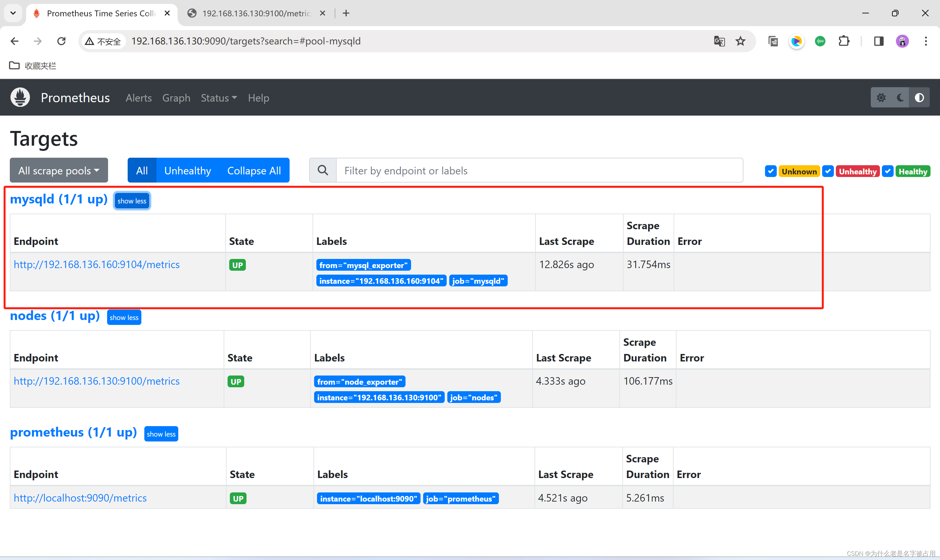Click the 31.754ms scrape duration value
This screenshot has width=940, height=560.
(x=648, y=264)
